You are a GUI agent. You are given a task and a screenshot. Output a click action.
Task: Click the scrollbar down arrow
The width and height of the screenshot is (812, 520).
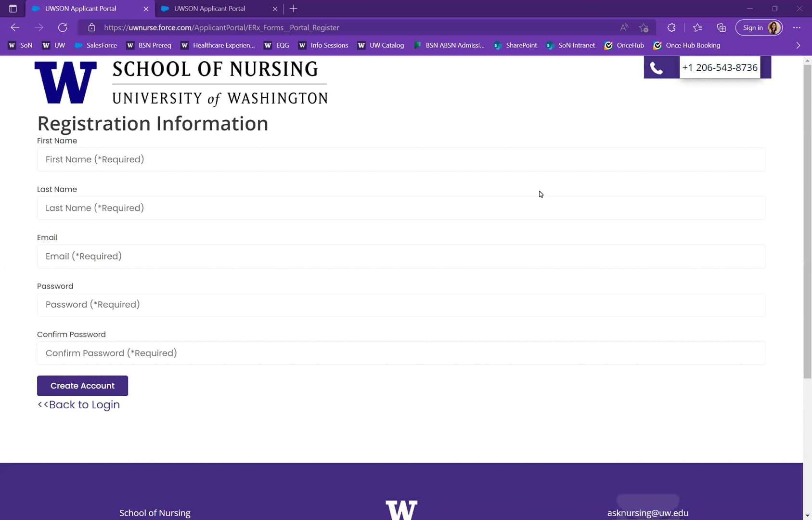807,515
